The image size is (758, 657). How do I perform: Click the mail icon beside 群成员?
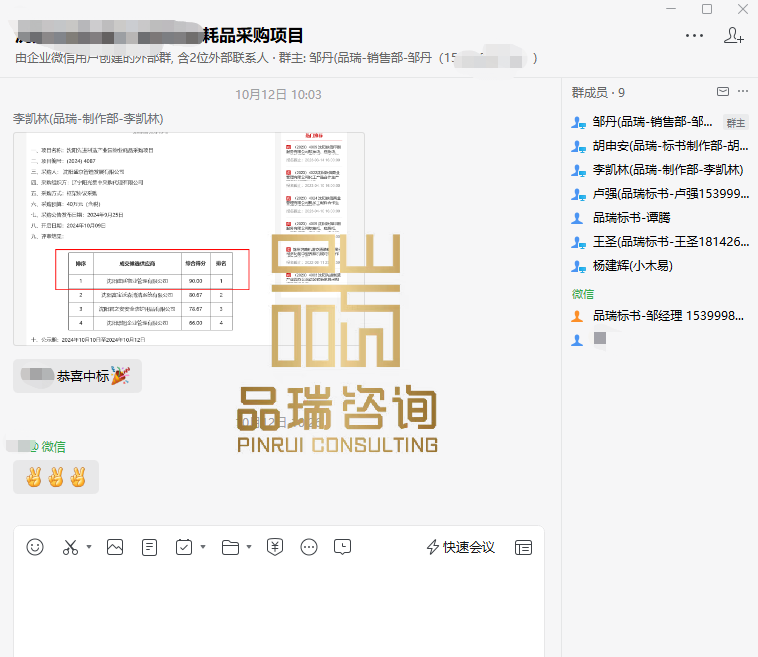coord(723,92)
